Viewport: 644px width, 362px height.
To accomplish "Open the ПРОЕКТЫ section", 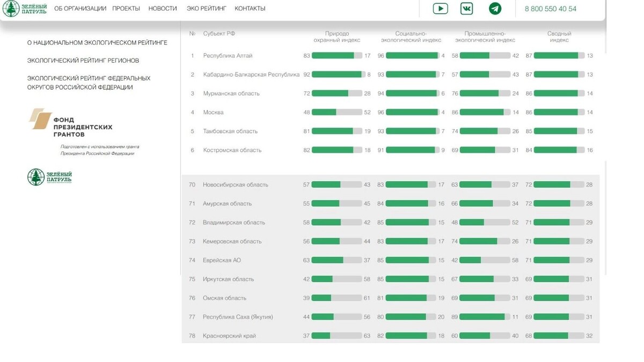I will point(125,8).
